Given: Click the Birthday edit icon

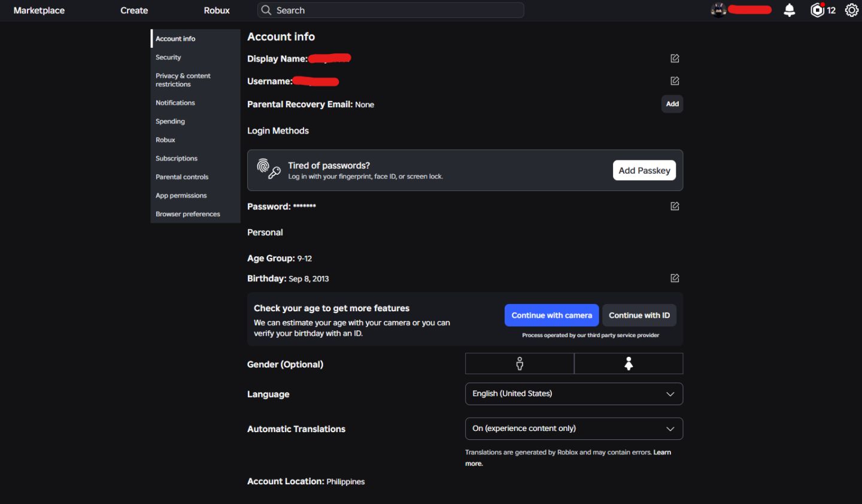Looking at the screenshot, I should pyautogui.click(x=675, y=278).
